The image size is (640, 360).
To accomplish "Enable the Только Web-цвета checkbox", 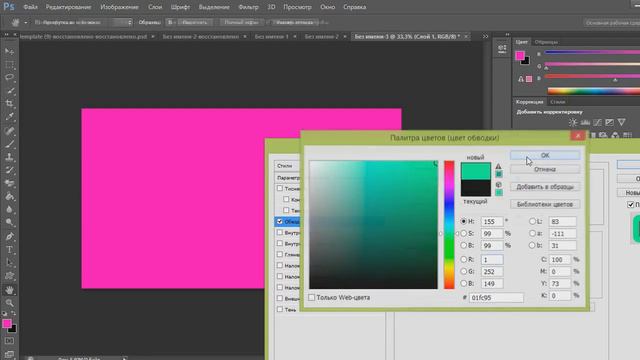I will [312, 298].
